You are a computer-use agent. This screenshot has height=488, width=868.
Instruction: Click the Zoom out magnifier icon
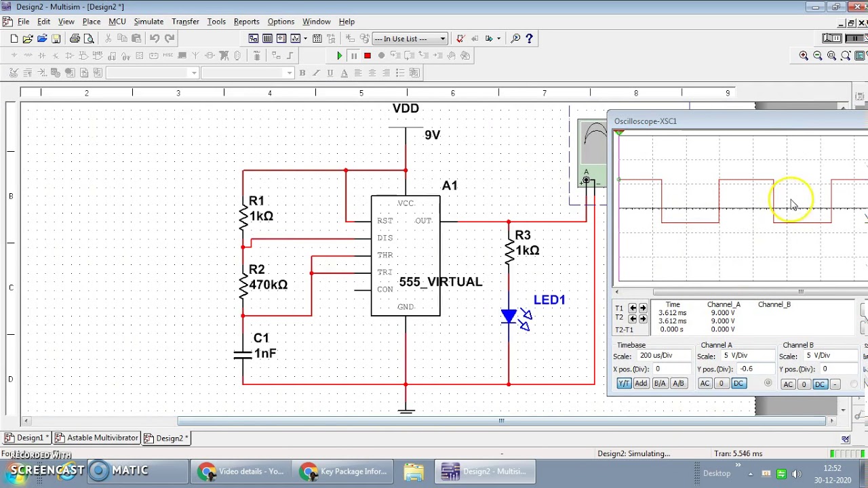pyautogui.click(x=818, y=56)
